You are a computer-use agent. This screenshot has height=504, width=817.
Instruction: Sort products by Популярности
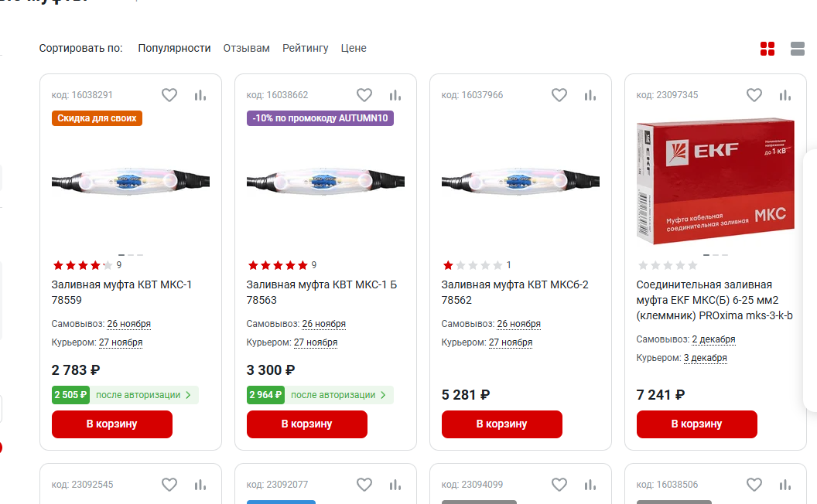(174, 48)
